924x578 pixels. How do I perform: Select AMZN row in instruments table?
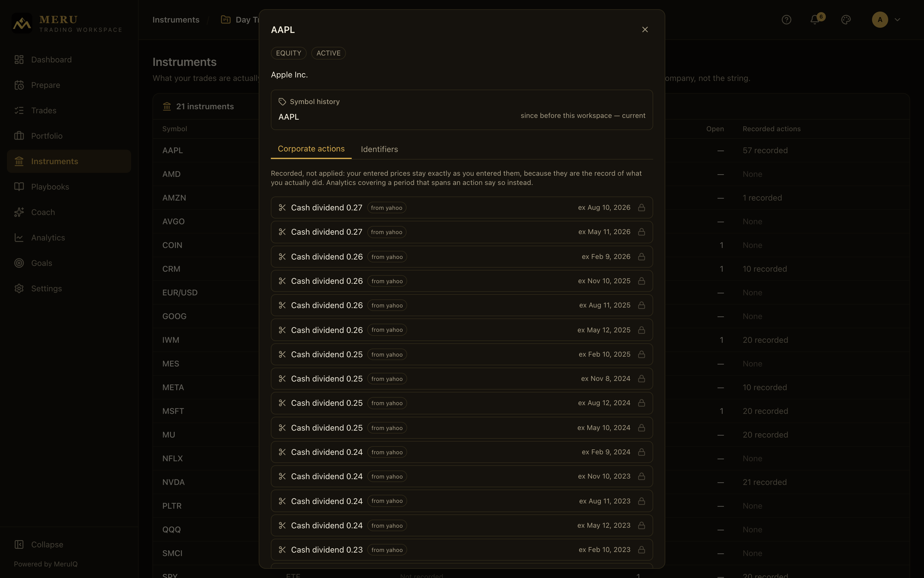pos(531,198)
